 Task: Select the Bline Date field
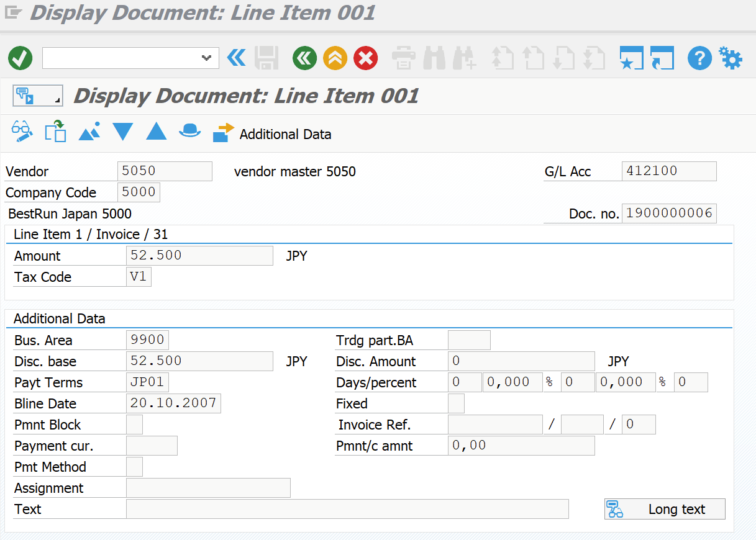pos(173,403)
